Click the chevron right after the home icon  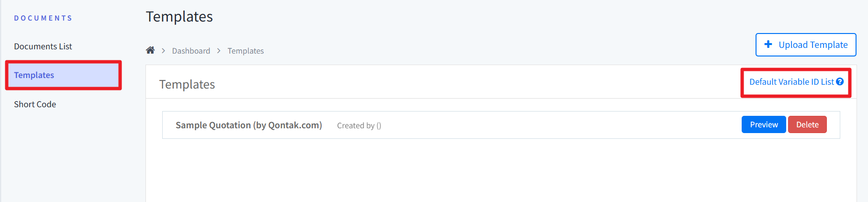pyautogui.click(x=163, y=51)
